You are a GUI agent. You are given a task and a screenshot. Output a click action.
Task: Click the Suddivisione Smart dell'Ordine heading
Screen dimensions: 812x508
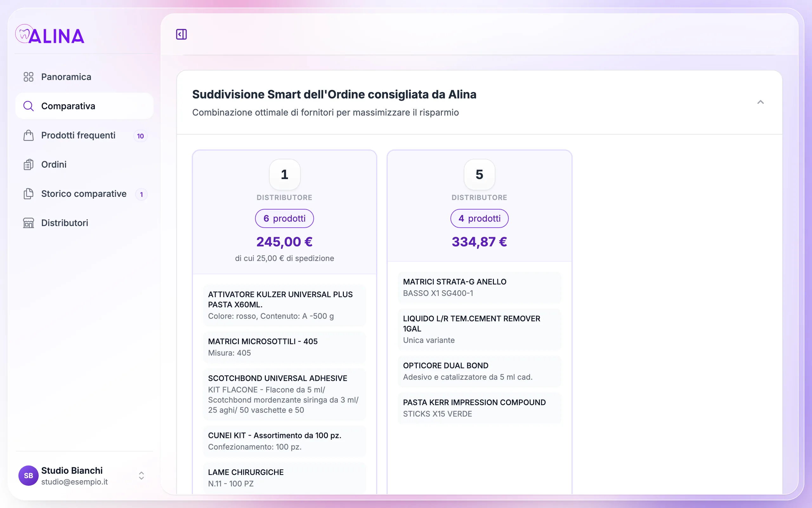pos(334,94)
